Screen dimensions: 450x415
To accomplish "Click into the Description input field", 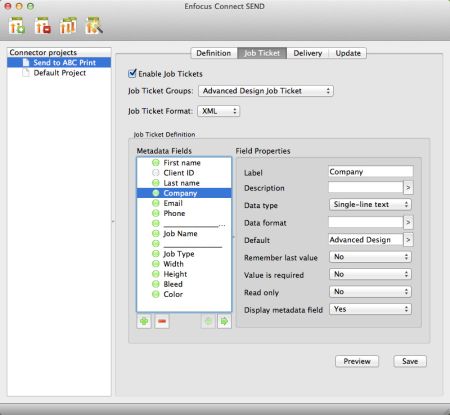I will coord(366,187).
